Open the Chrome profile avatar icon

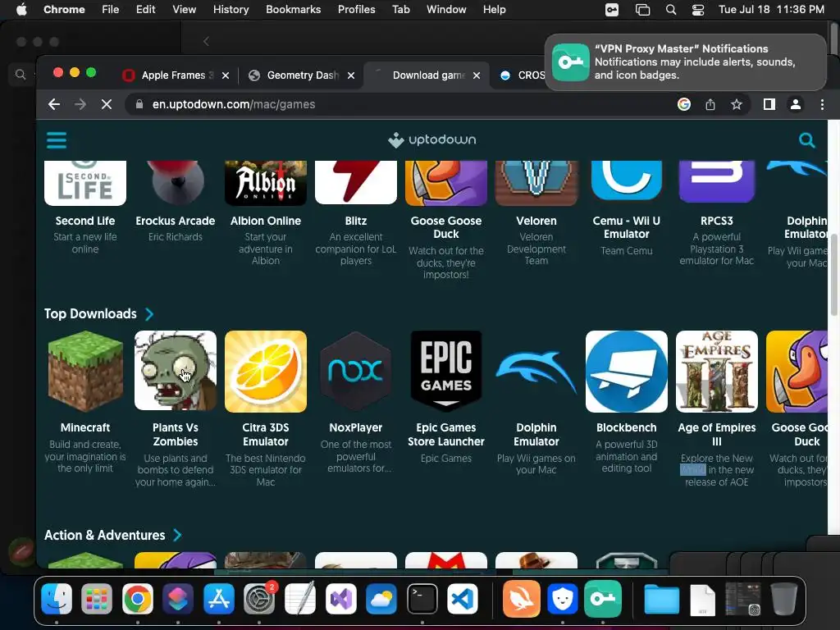(x=796, y=104)
